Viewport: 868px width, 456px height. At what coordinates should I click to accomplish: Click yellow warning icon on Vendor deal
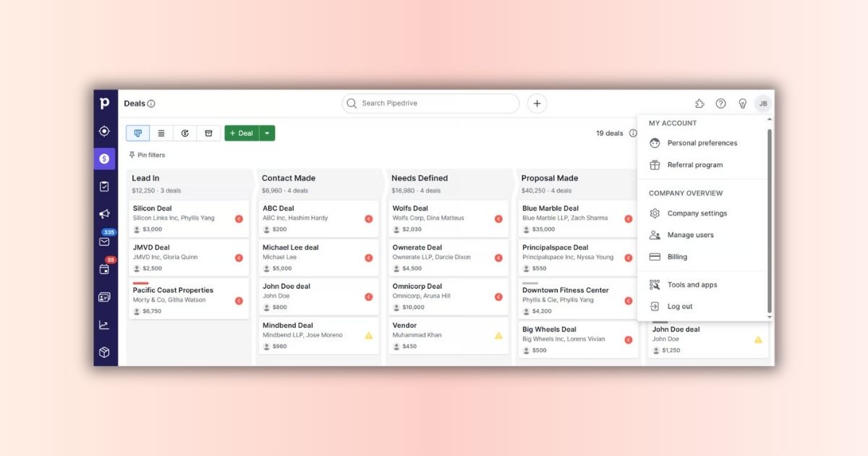(498, 336)
